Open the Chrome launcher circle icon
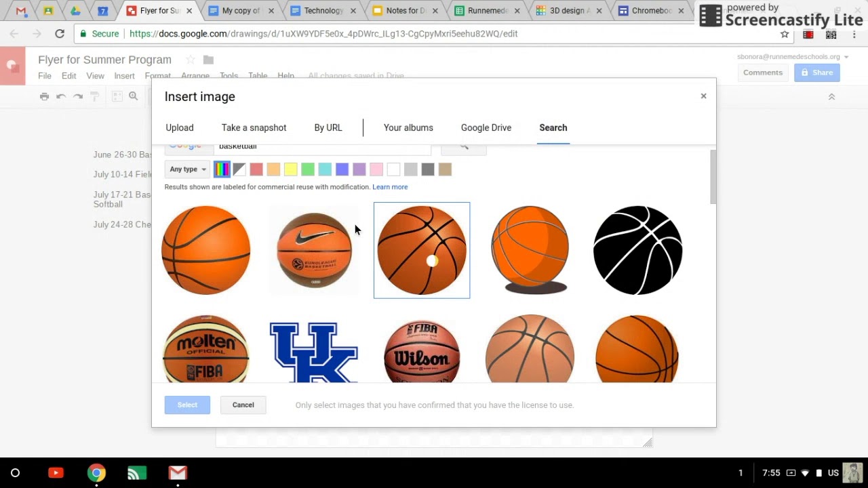Viewport: 868px width, 488px height. (x=15, y=473)
